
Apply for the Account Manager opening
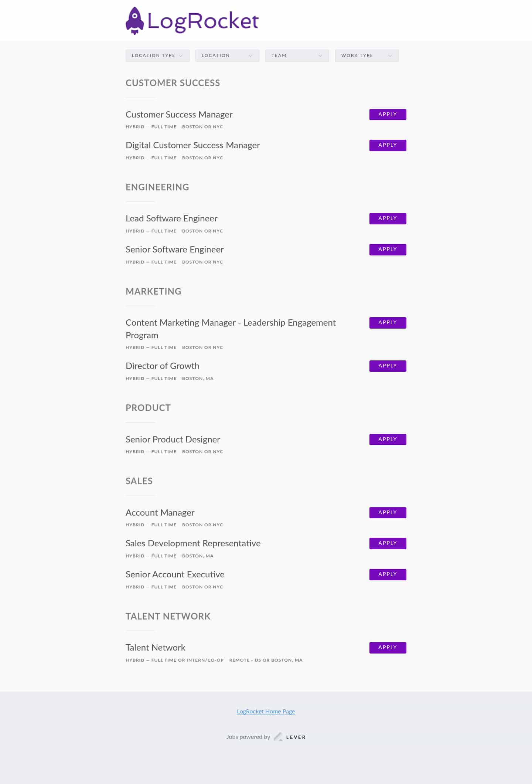point(388,513)
